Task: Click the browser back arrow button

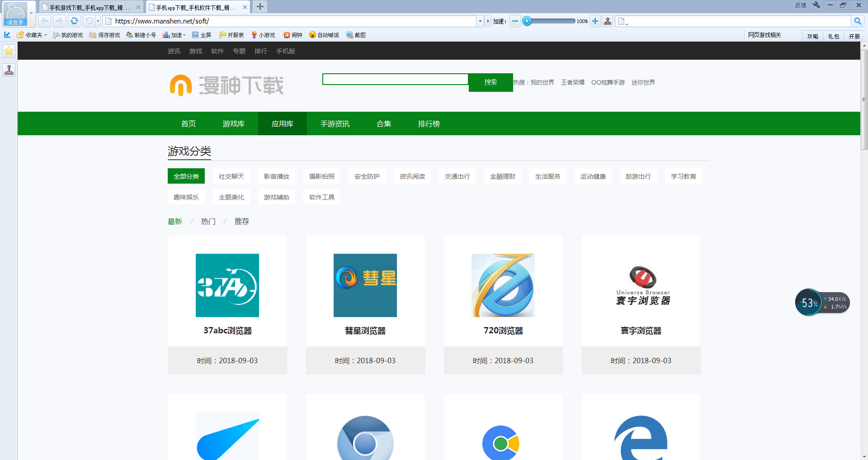Action: [x=45, y=21]
